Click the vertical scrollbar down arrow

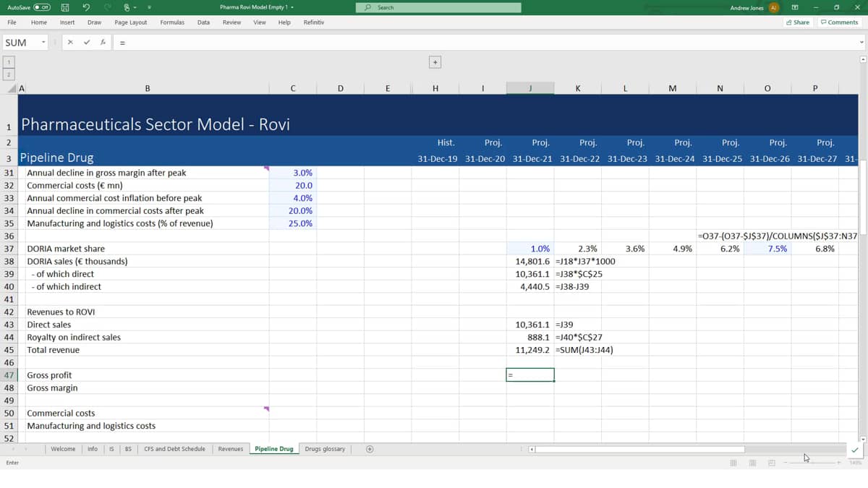click(x=861, y=438)
